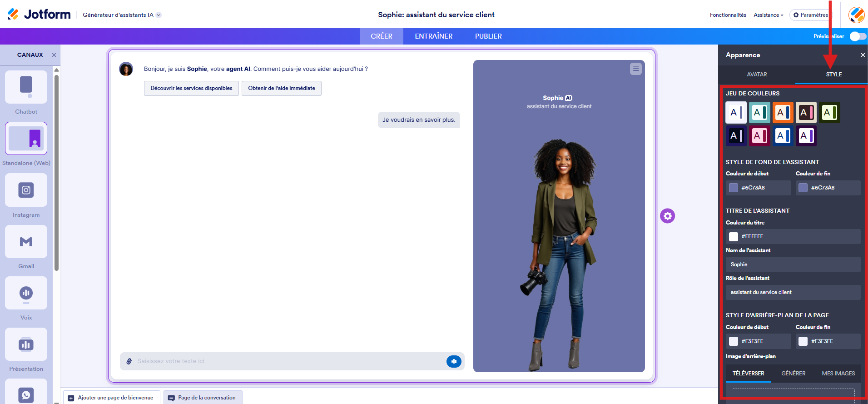
Task: Open the PUBLIER tab
Action: [488, 36]
